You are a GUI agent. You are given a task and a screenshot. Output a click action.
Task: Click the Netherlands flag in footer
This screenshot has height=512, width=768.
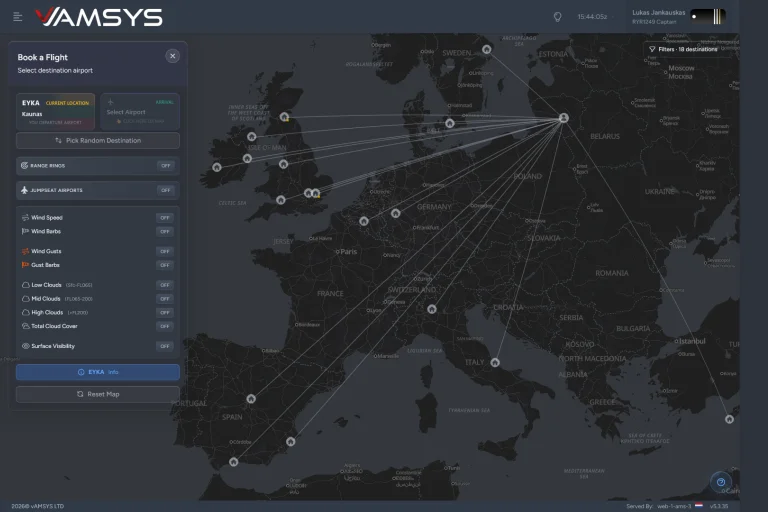(699, 506)
